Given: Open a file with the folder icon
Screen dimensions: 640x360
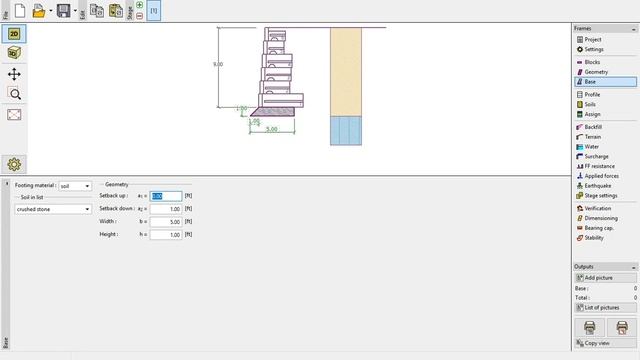Looking at the screenshot, I should (39, 11).
